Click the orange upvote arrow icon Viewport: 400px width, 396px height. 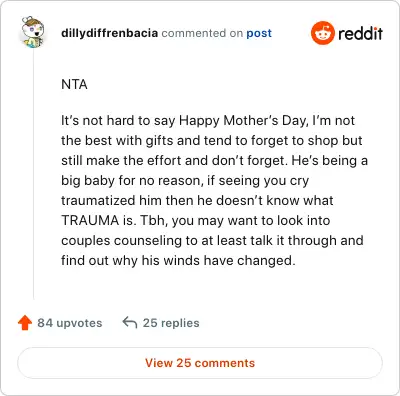(25, 323)
